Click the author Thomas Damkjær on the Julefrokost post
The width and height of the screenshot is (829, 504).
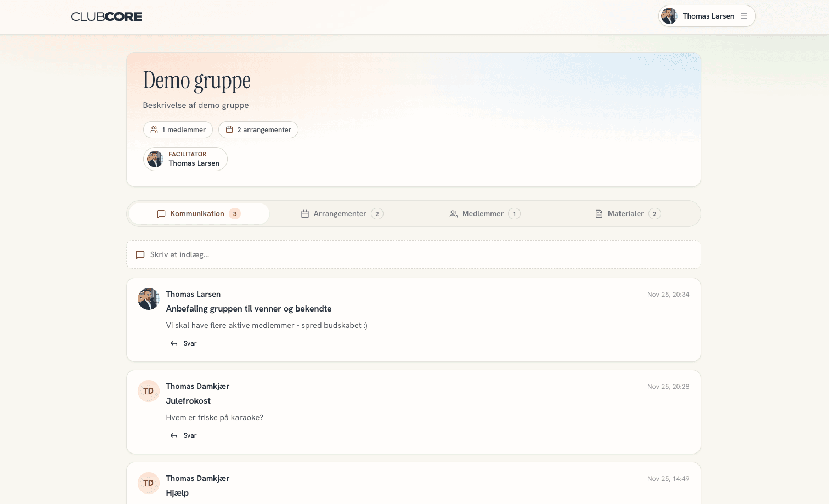pos(198,386)
